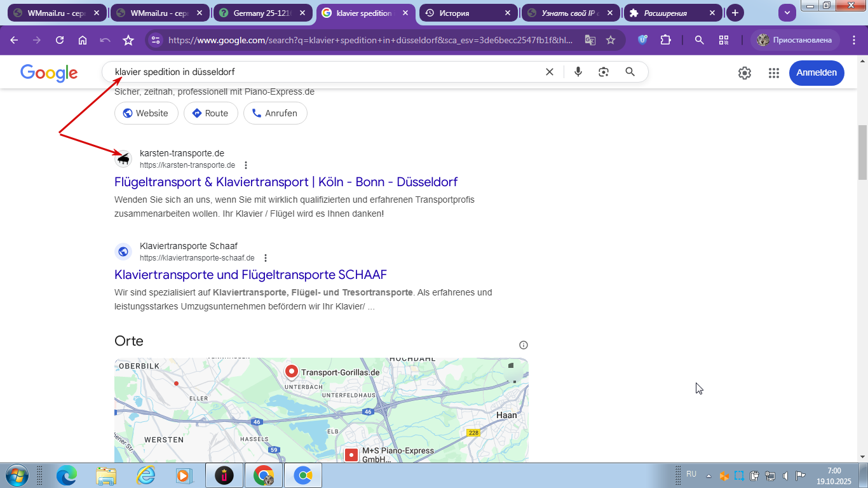Open the media player taskbar icon
868x488 pixels.
(184, 475)
